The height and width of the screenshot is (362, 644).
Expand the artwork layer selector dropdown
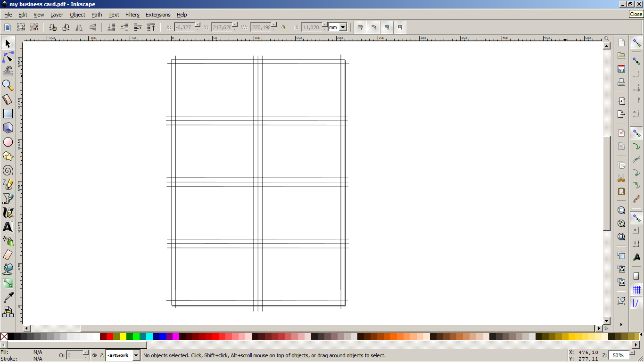click(136, 355)
